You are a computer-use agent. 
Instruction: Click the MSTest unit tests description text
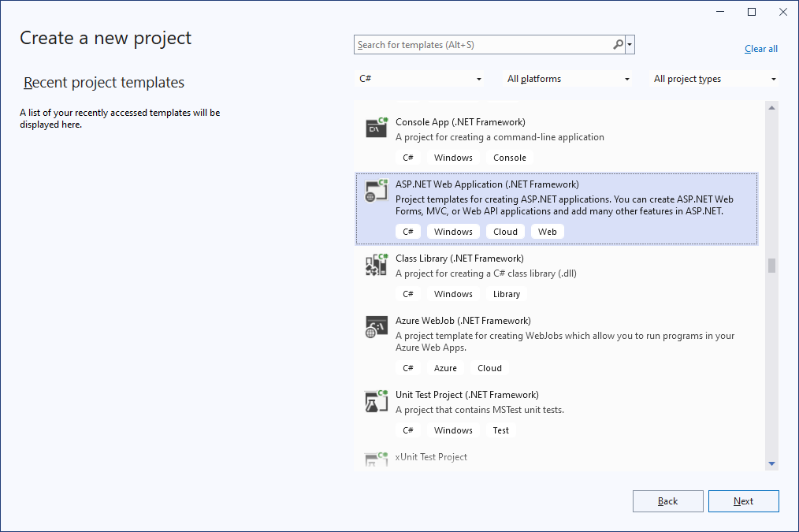480,410
